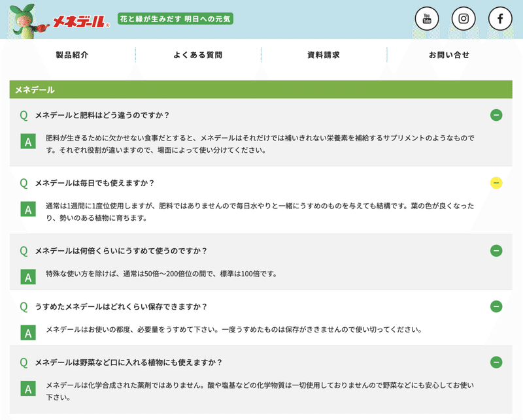523x420 pixels.
Task: Click the answer mentioning サプリメントのようなもの
Action: (x=260, y=144)
